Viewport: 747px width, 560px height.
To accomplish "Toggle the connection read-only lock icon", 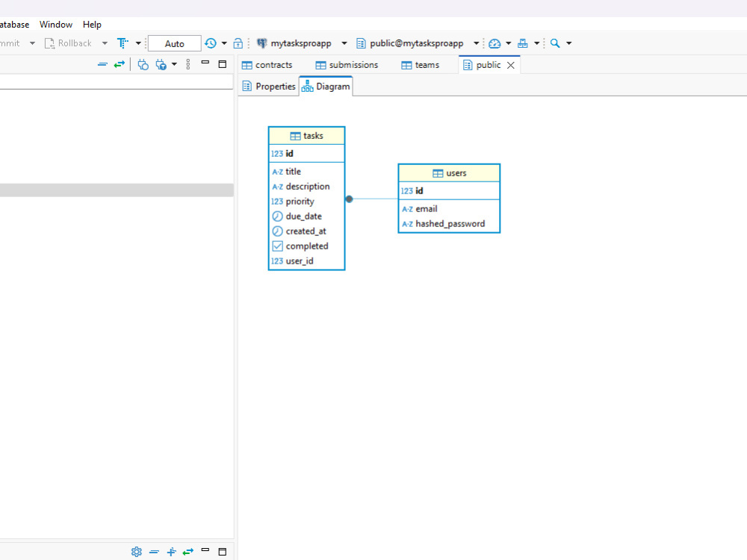I will tap(238, 43).
